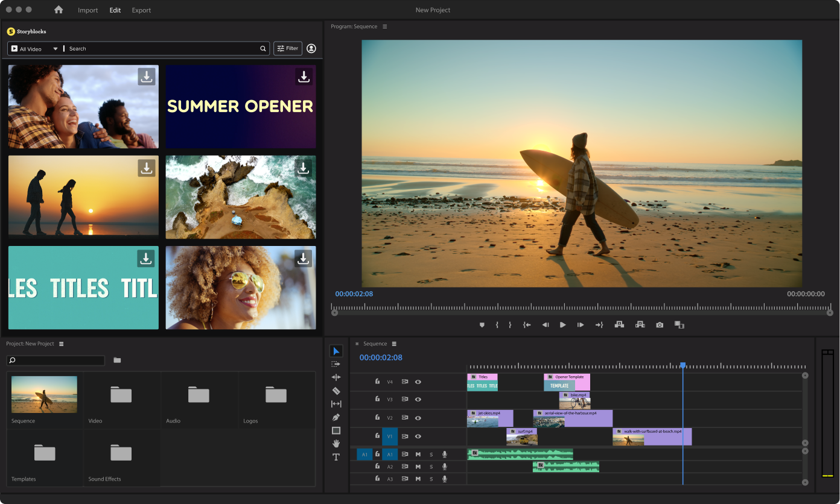
Task: Click the Add Marker icon below the program monitor
Action: [482, 324]
